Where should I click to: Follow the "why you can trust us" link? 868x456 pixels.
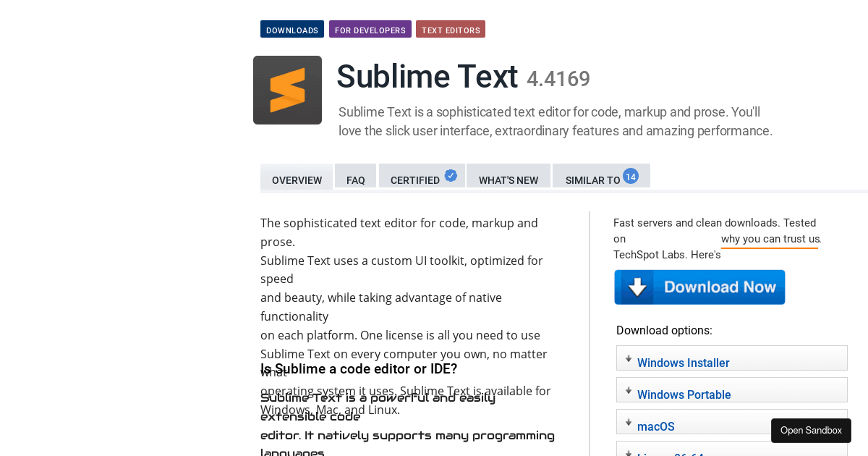pos(770,239)
